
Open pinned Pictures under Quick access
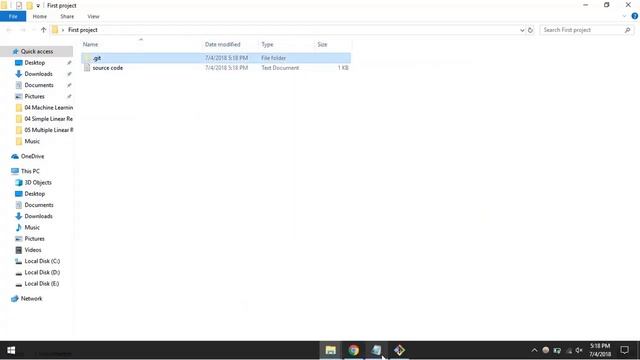click(34, 96)
